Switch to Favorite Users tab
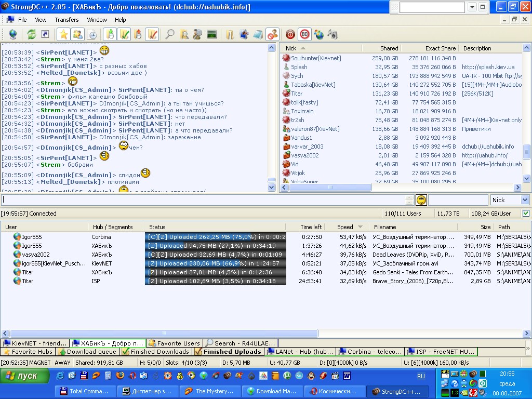This screenshot has height=399, width=532. [175, 343]
